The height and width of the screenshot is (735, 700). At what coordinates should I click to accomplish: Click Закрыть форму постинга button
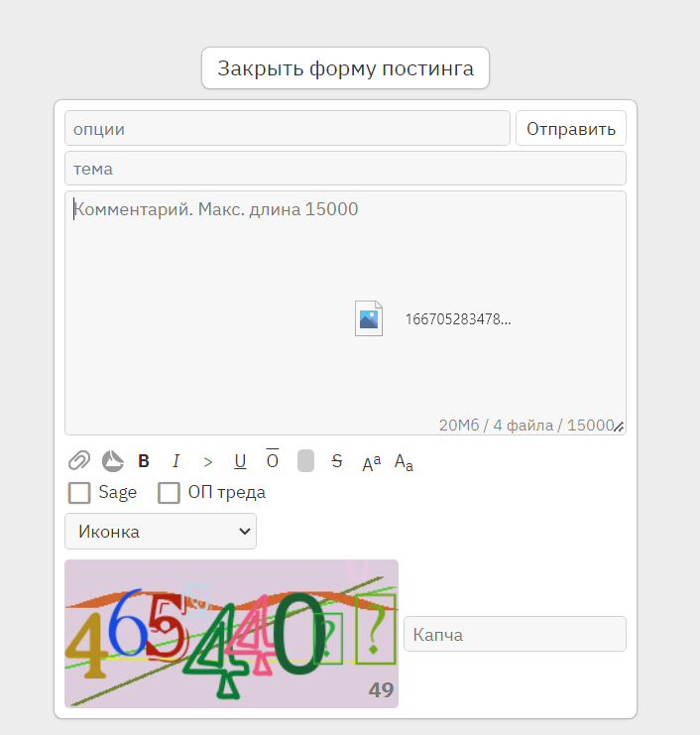click(x=345, y=68)
